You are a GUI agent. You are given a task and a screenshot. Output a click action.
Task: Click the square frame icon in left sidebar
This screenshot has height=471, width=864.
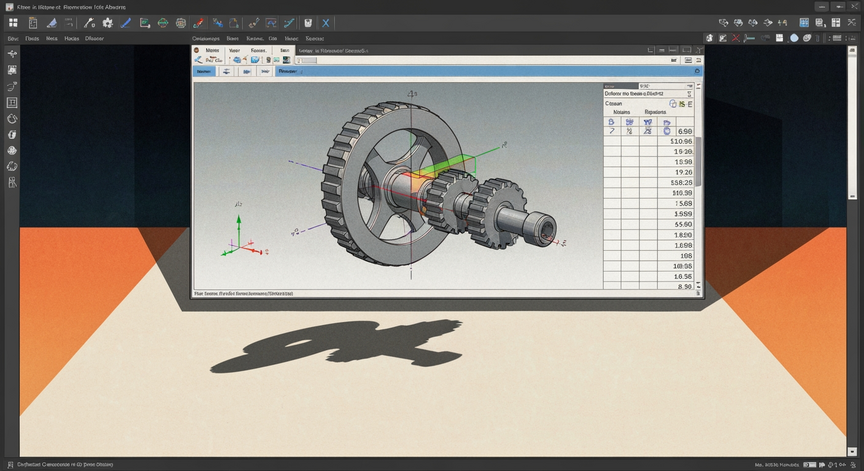point(12,102)
